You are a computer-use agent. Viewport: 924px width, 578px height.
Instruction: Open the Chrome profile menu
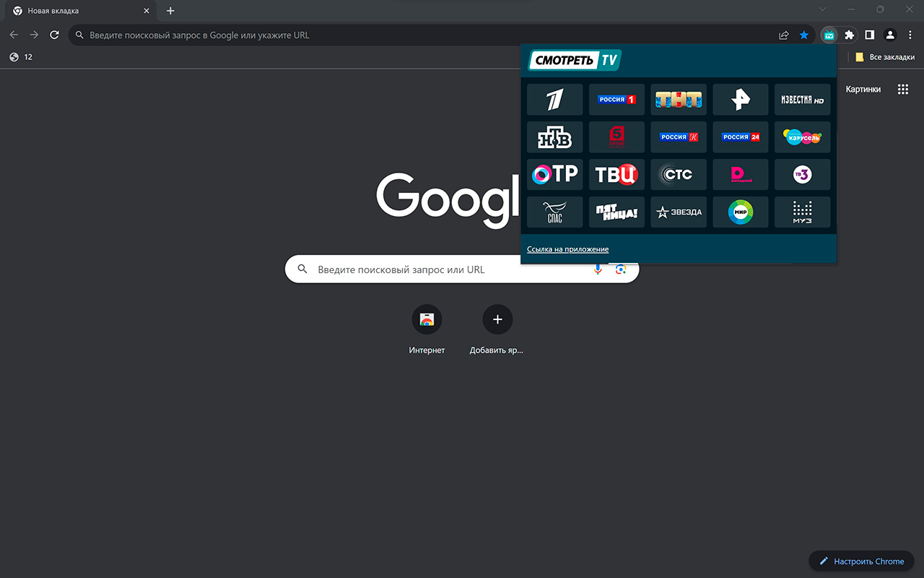point(890,35)
